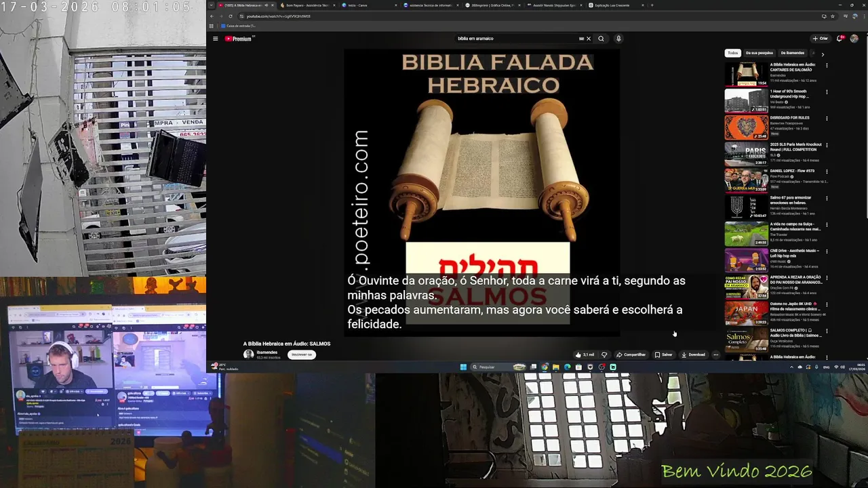Open a new browser tab with plus button
This screenshot has height=488, width=868.
coord(652,5)
